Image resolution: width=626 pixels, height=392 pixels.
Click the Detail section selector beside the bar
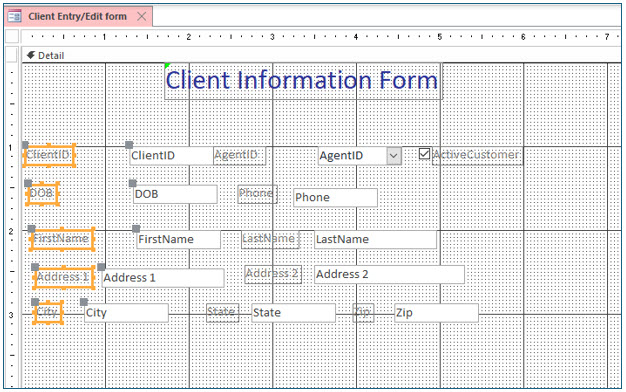(x=12, y=55)
